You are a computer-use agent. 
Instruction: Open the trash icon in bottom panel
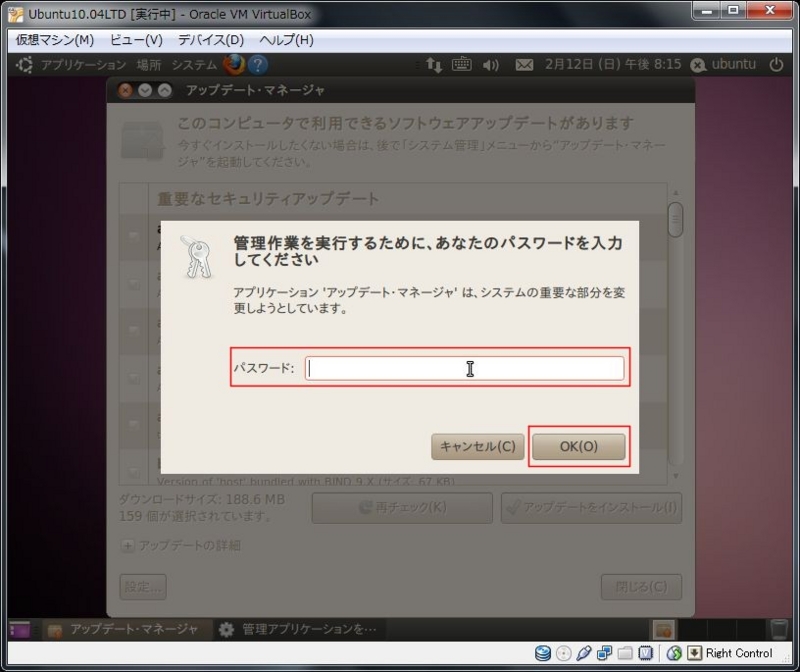(x=779, y=629)
